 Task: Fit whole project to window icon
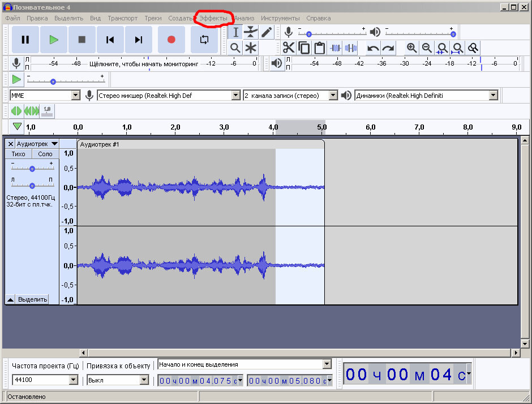click(457, 48)
